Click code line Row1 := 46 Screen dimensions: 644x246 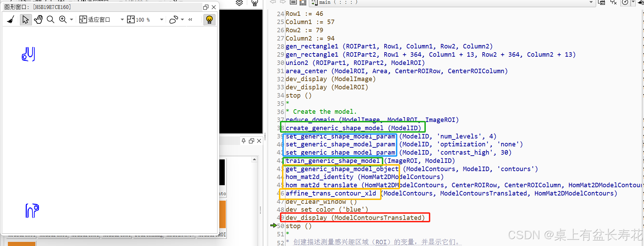(x=304, y=14)
